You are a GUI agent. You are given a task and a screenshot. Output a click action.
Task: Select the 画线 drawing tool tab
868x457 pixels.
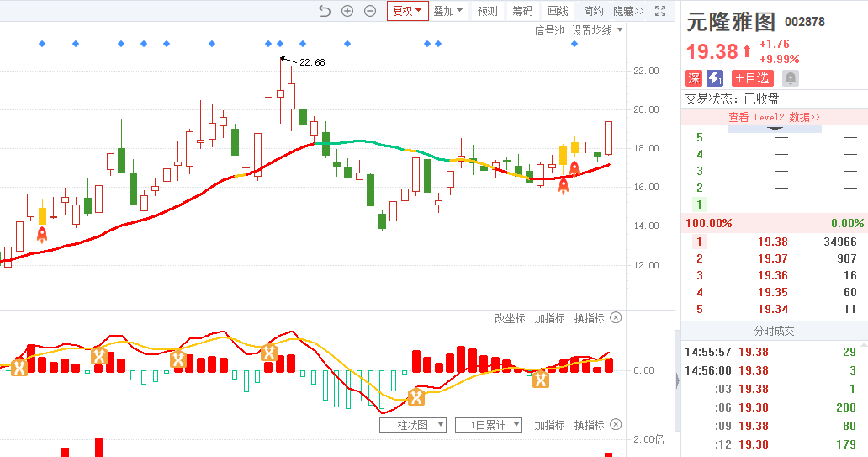(558, 11)
